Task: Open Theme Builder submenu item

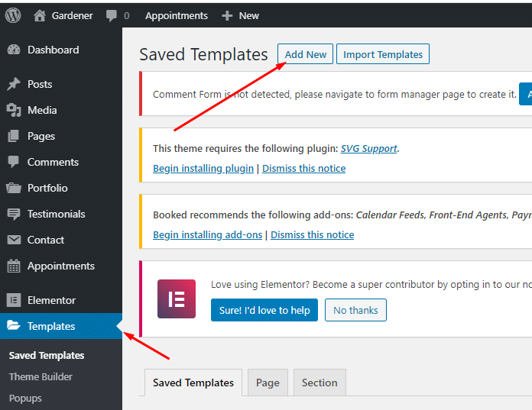Action: click(41, 377)
